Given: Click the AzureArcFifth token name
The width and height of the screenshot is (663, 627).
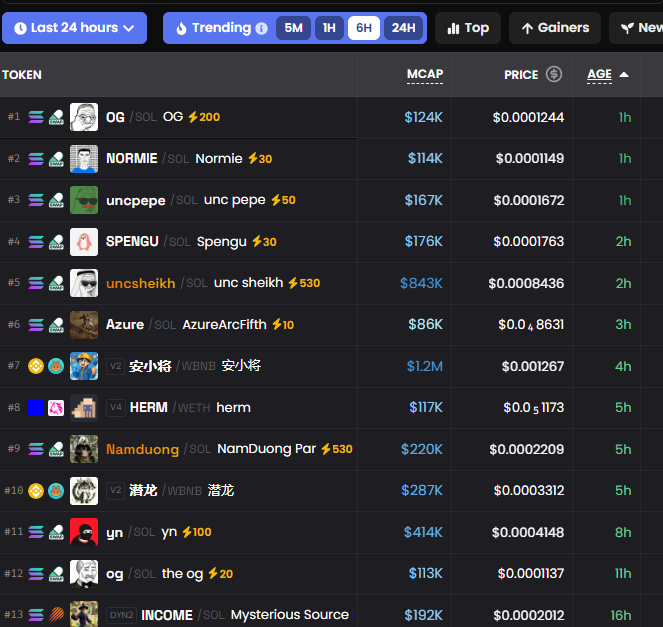Looking at the screenshot, I should [225, 325].
